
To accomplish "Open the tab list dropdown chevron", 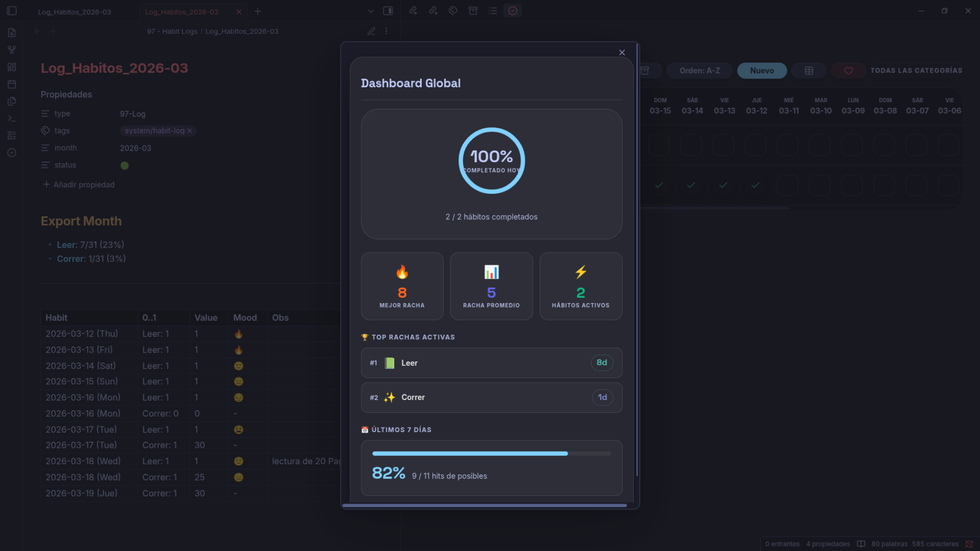I will click(x=371, y=11).
